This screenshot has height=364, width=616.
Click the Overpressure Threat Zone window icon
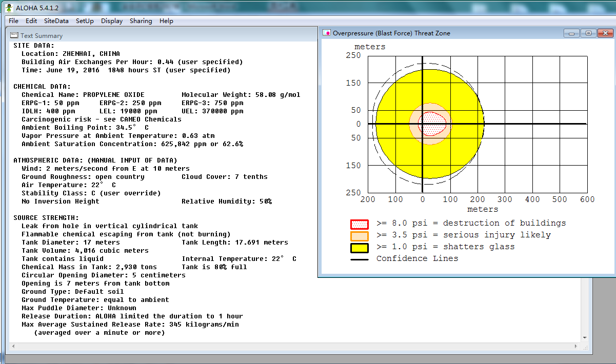(326, 33)
